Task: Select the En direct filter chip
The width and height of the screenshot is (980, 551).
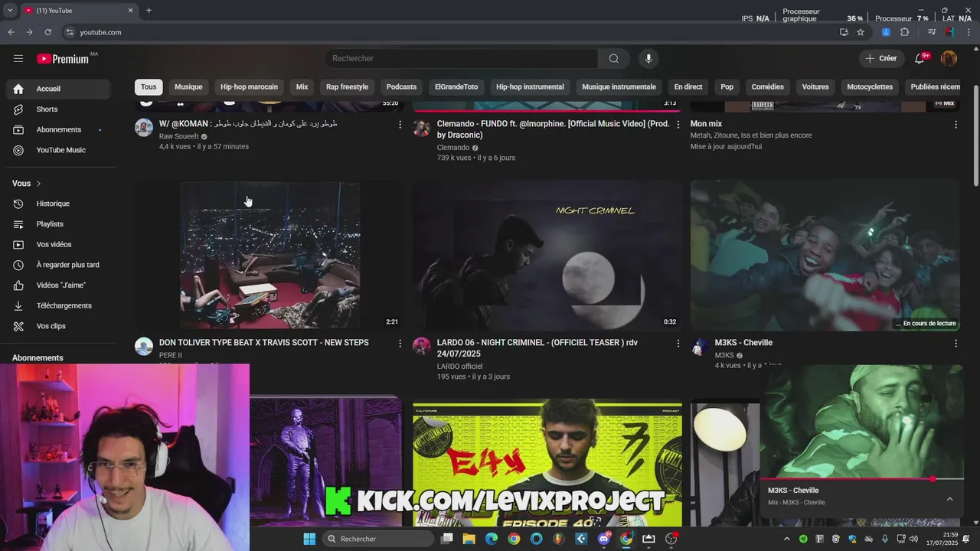Action: tap(688, 87)
